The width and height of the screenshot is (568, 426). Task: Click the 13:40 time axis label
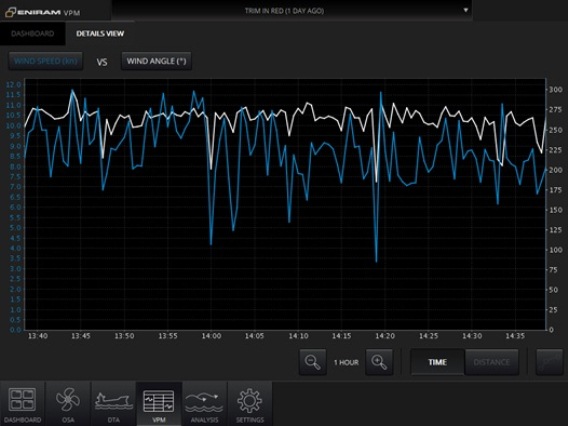[38, 336]
